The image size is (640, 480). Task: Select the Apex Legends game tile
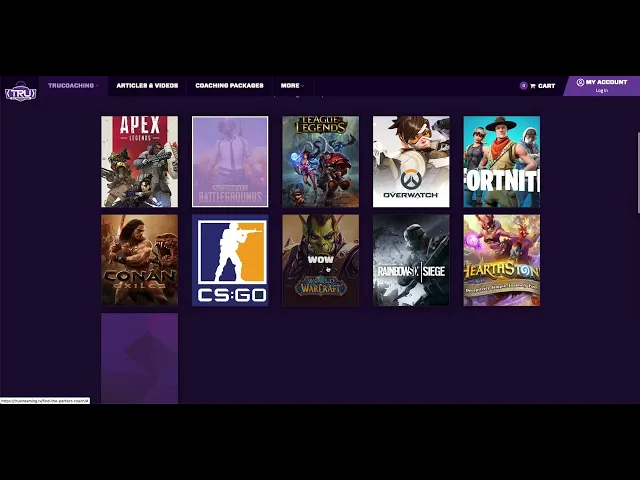140,162
